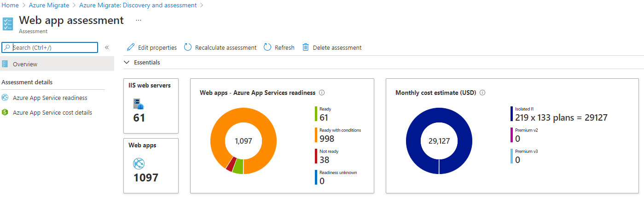Image resolution: width=644 pixels, height=198 pixels.
Task: Click the dark blue Isolated I1 legend swatch
Action: point(511,114)
